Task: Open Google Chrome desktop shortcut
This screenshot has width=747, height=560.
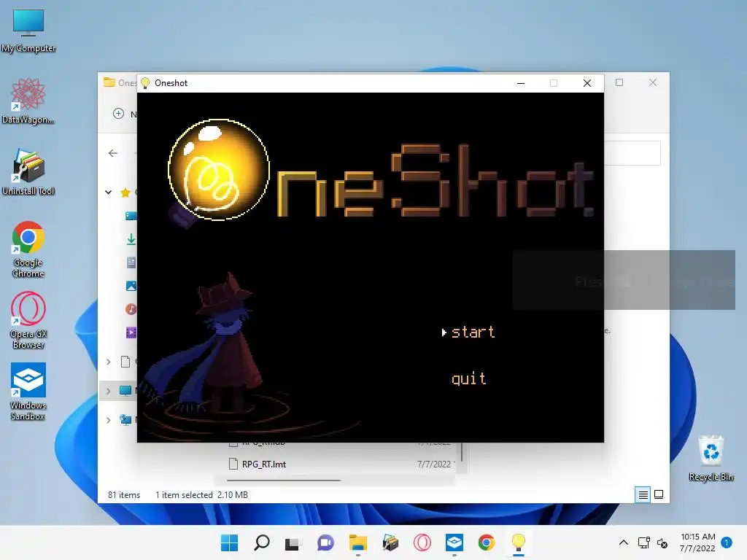Action: tap(28, 249)
